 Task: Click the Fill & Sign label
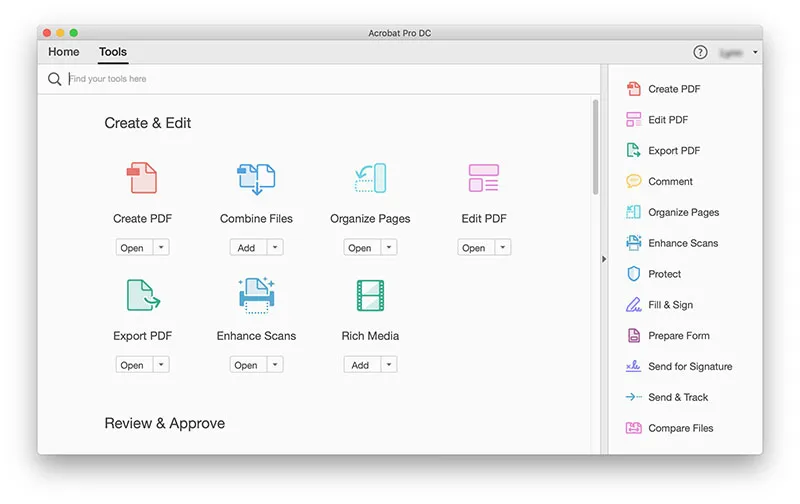670,305
